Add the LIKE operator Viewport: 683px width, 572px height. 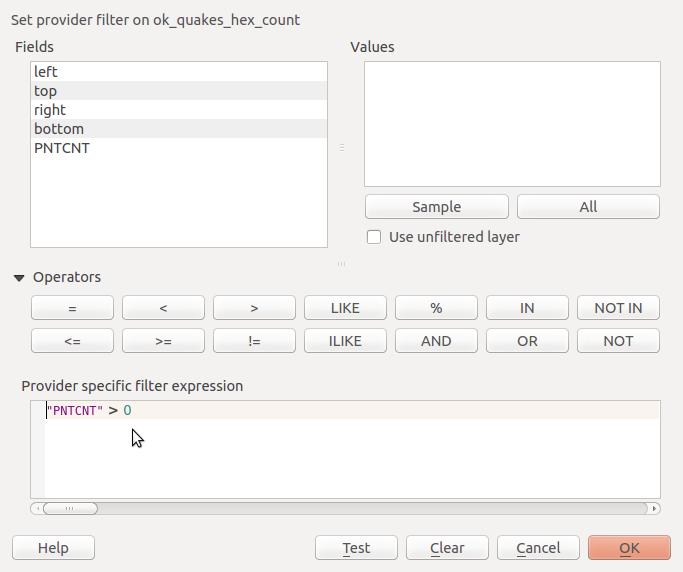345,308
